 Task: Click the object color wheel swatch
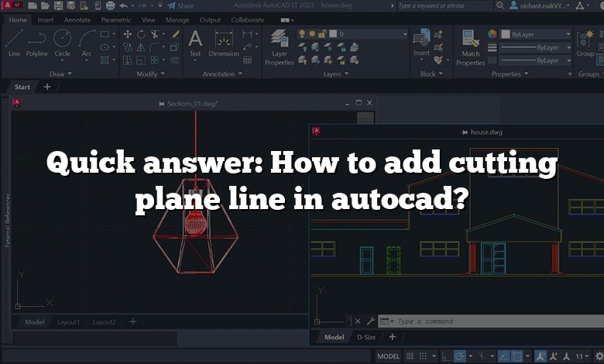pyautogui.click(x=492, y=34)
